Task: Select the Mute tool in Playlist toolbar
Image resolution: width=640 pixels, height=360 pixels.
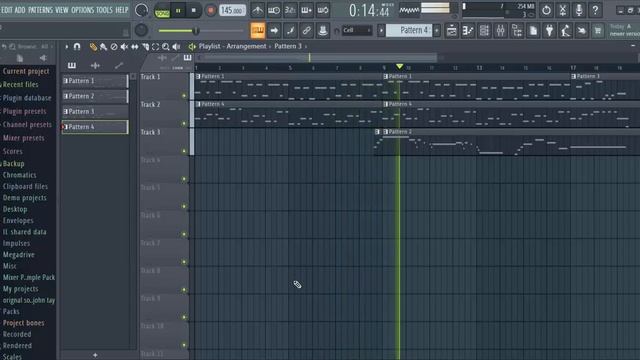Action: (124, 47)
